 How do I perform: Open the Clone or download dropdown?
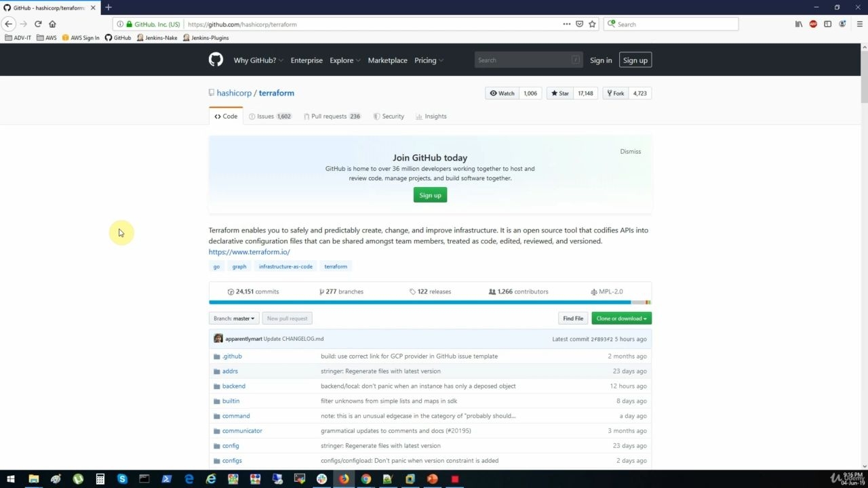point(621,318)
